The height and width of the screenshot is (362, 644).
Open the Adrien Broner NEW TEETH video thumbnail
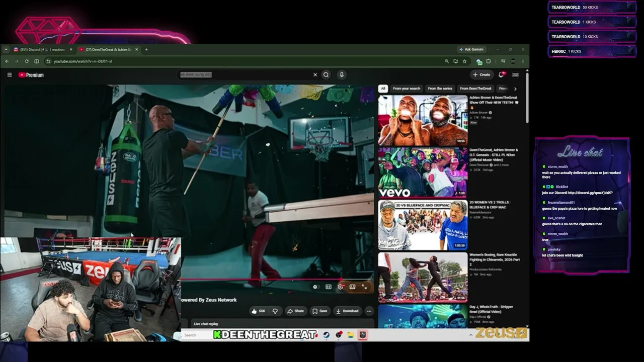[x=423, y=120]
